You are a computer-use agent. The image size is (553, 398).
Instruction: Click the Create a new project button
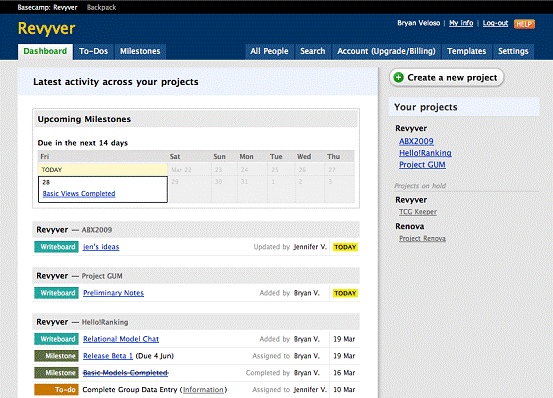[x=446, y=78]
